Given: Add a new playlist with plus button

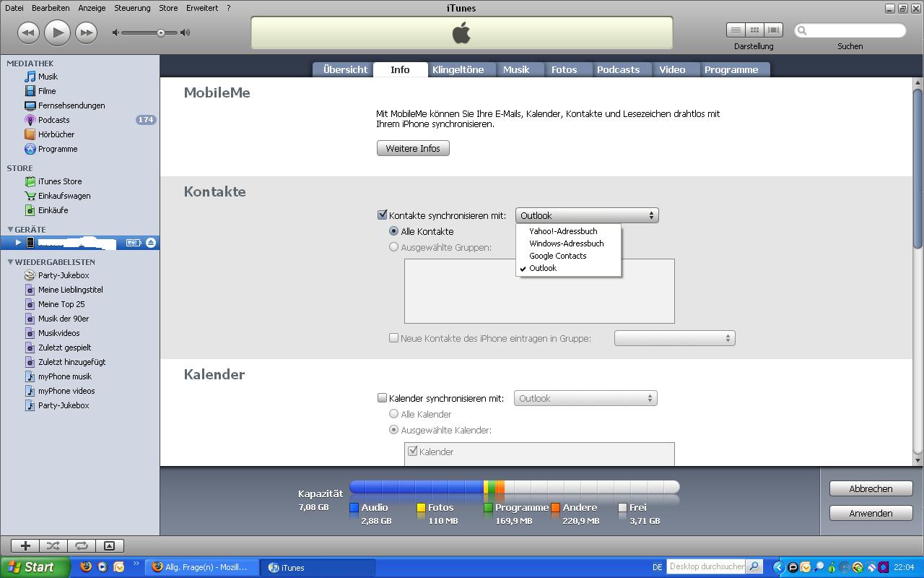Looking at the screenshot, I should (25, 546).
